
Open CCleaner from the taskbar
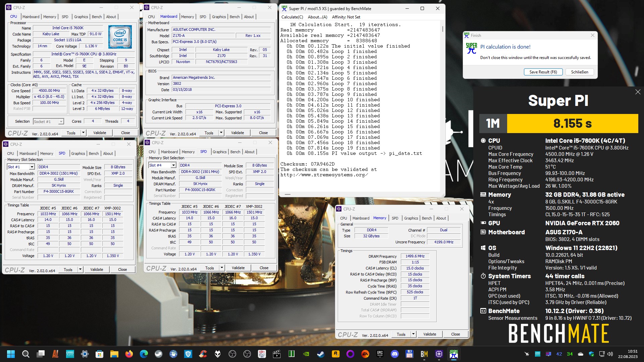pos(203,354)
